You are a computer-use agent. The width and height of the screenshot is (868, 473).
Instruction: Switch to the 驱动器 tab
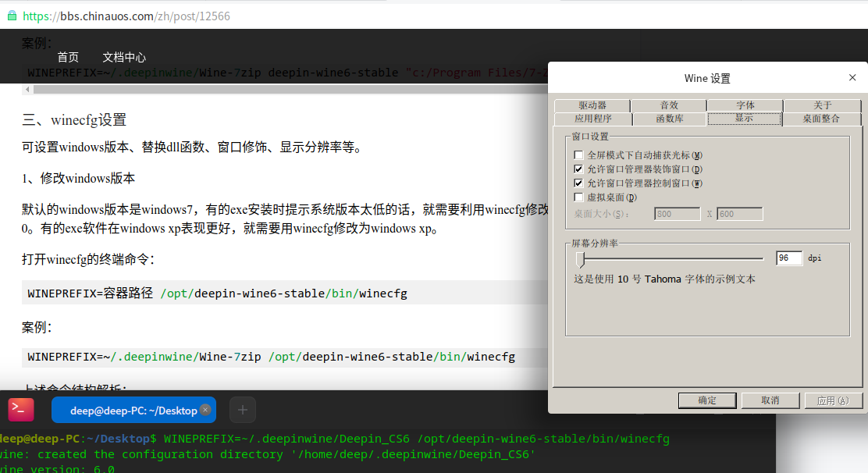592,105
